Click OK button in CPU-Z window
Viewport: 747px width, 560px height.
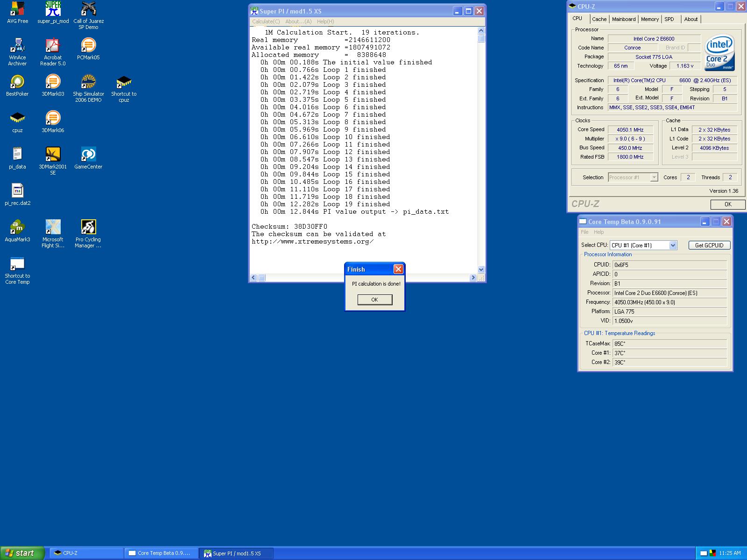(728, 204)
